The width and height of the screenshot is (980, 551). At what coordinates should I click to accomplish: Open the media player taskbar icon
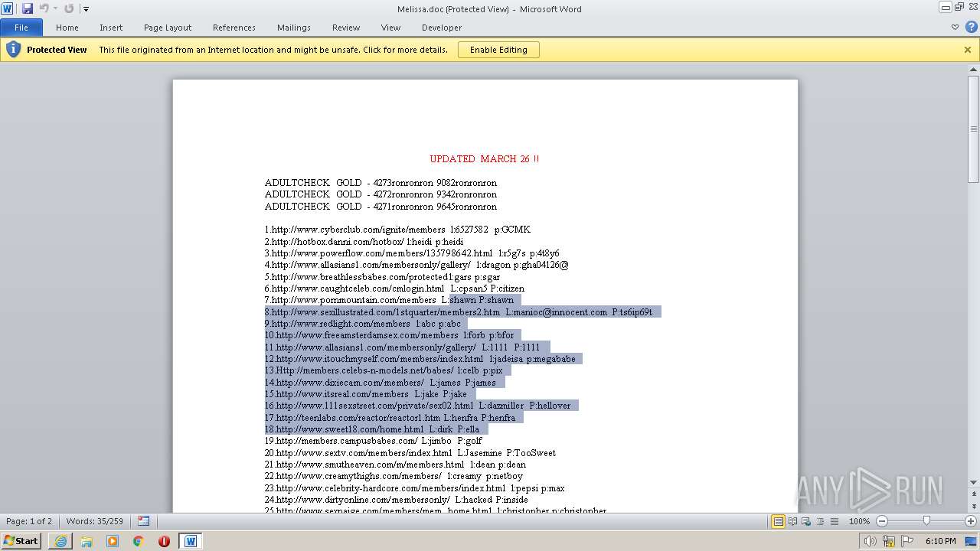point(113,541)
